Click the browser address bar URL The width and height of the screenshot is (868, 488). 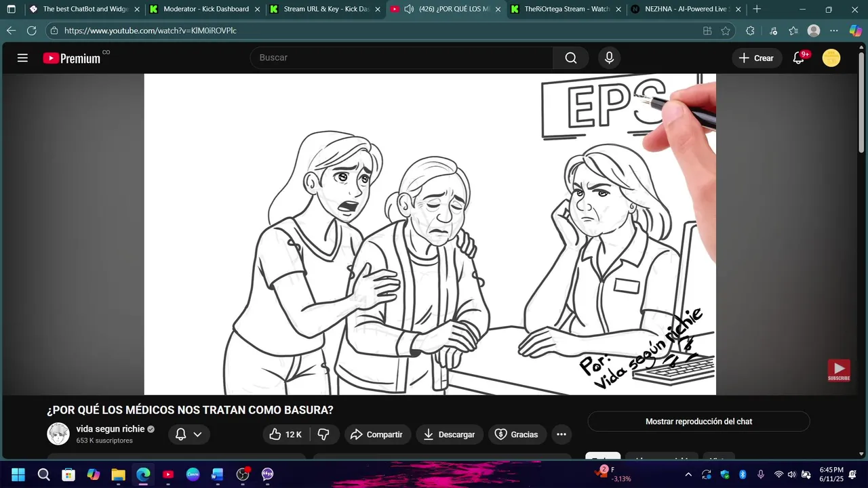pos(151,30)
